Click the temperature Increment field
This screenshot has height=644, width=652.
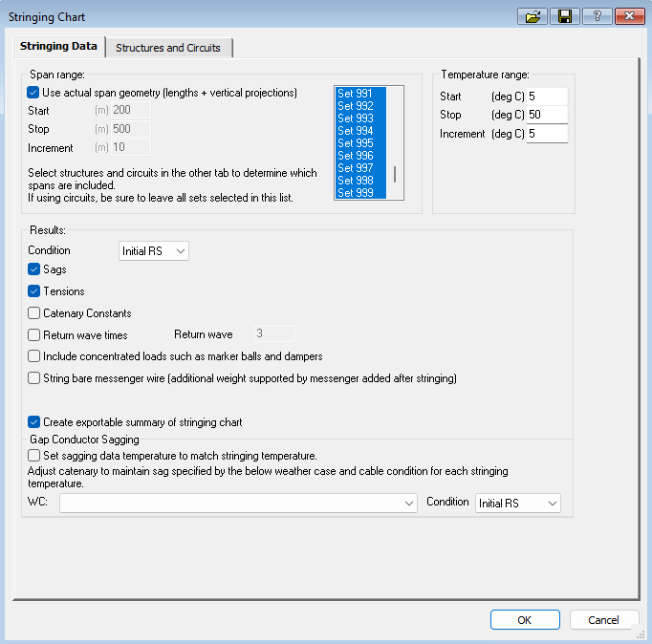[x=547, y=134]
